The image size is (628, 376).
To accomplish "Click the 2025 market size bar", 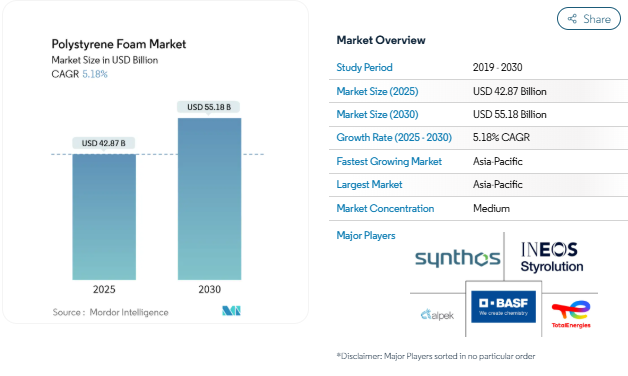I will [104, 217].
